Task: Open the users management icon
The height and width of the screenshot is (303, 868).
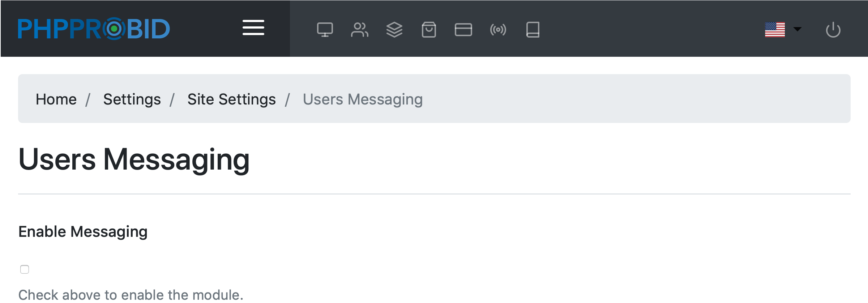Action: click(x=359, y=30)
